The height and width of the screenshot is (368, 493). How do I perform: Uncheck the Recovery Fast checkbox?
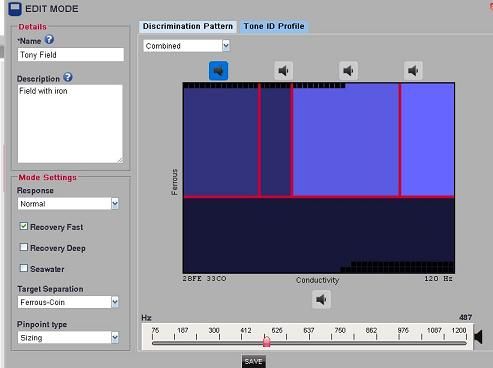coord(24,226)
